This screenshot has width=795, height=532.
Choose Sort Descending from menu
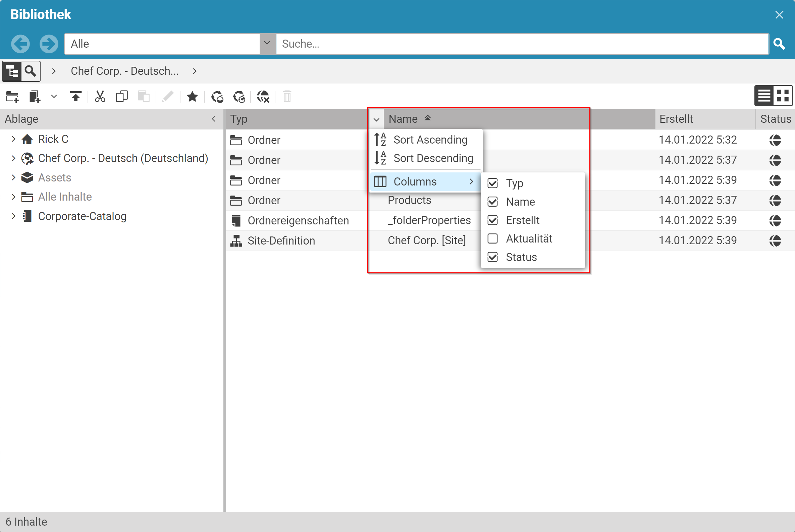coord(433,158)
